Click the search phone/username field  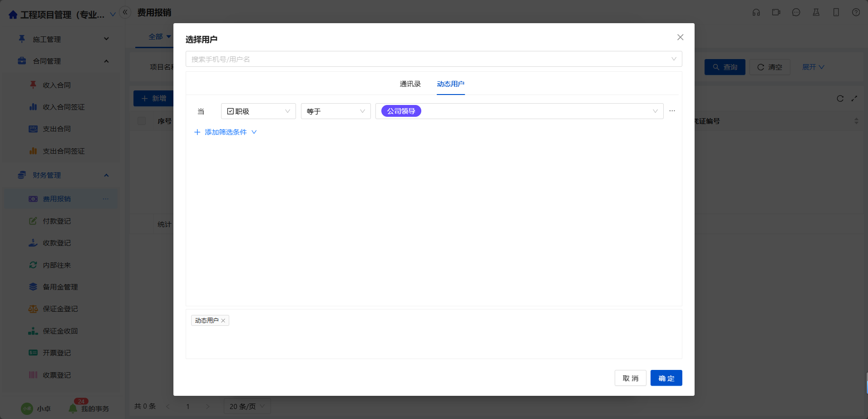[x=427, y=59]
